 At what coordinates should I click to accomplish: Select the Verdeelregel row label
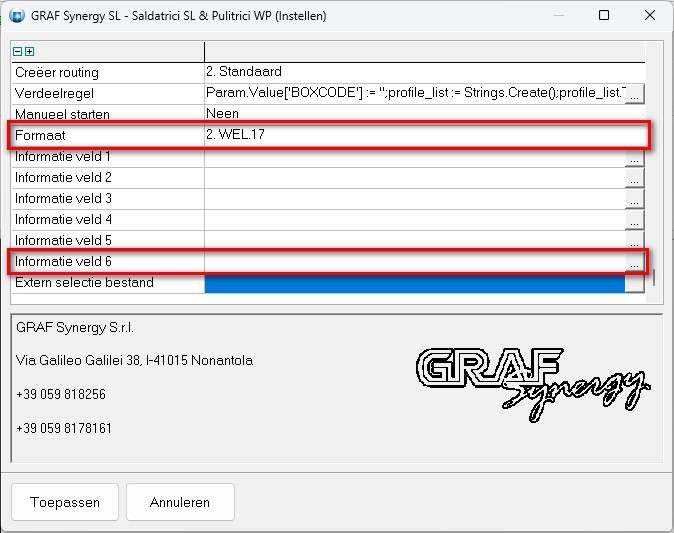(x=54, y=93)
